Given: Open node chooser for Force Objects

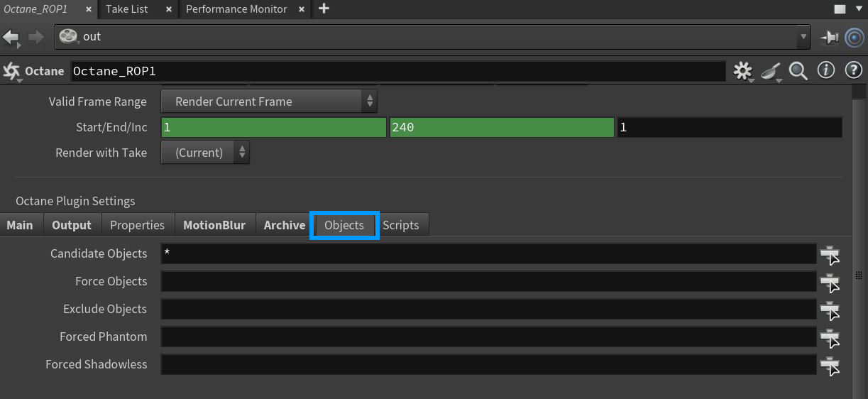Looking at the screenshot, I should pyautogui.click(x=830, y=283).
